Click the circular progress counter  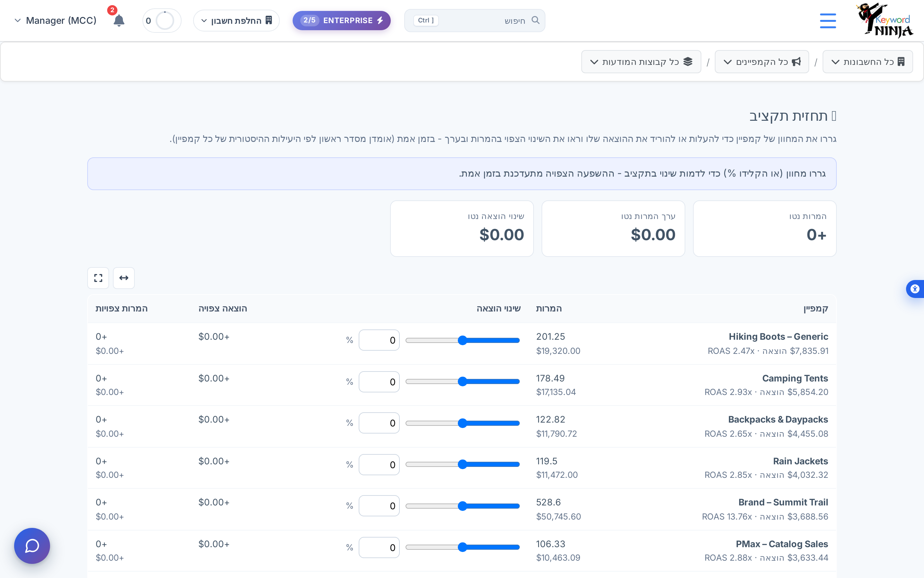click(162, 21)
